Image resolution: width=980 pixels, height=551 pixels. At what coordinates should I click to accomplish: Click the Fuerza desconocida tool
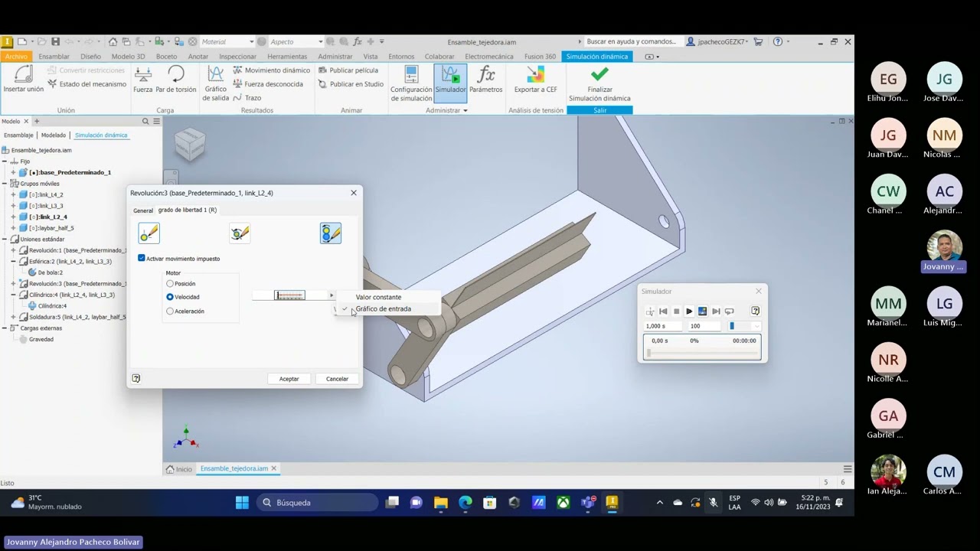pyautogui.click(x=268, y=84)
